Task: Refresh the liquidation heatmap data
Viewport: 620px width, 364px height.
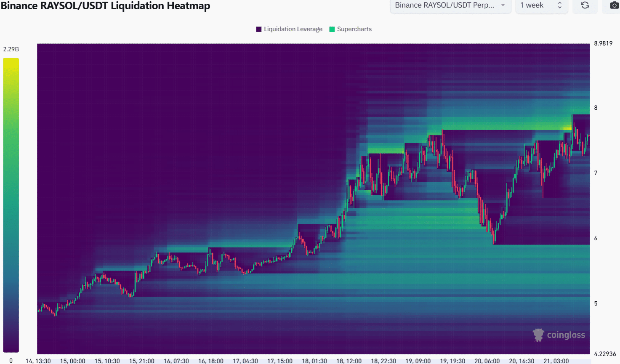Action: pos(585,5)
